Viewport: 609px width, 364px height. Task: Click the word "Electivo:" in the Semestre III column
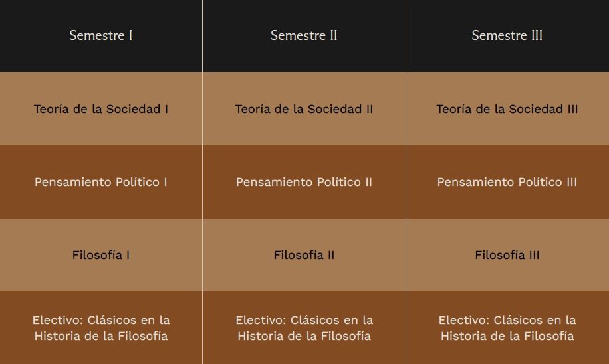[x=464, y=320]
